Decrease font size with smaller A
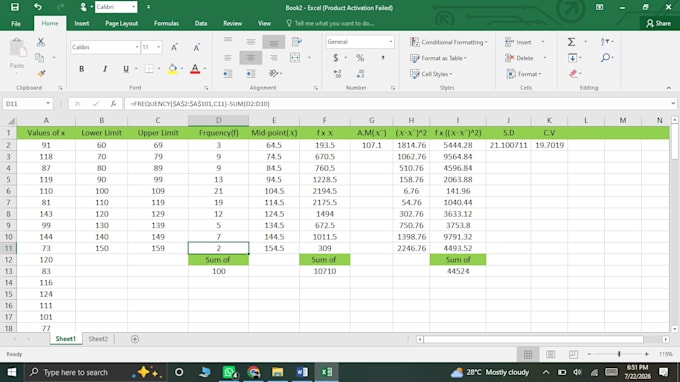 [196, 47]
